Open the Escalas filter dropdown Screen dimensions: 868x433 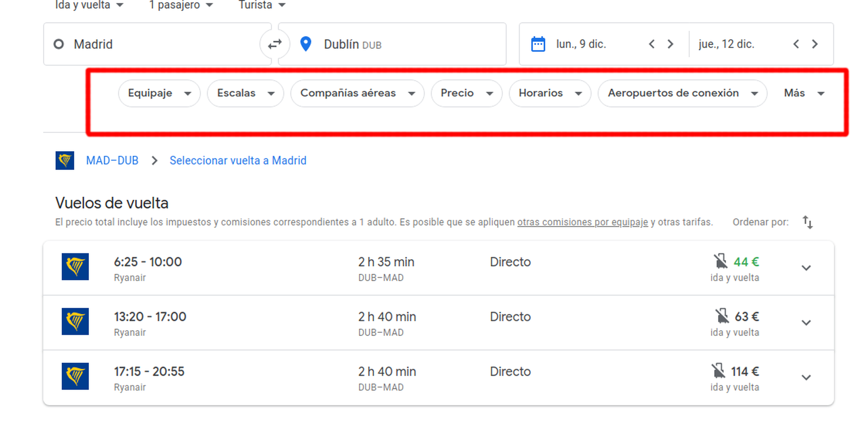[x=245, y=93]
